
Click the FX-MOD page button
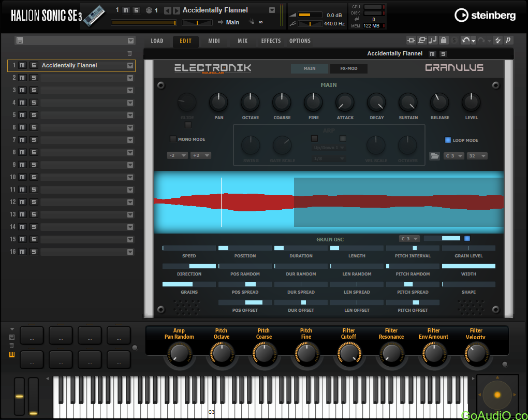(348, 68)
